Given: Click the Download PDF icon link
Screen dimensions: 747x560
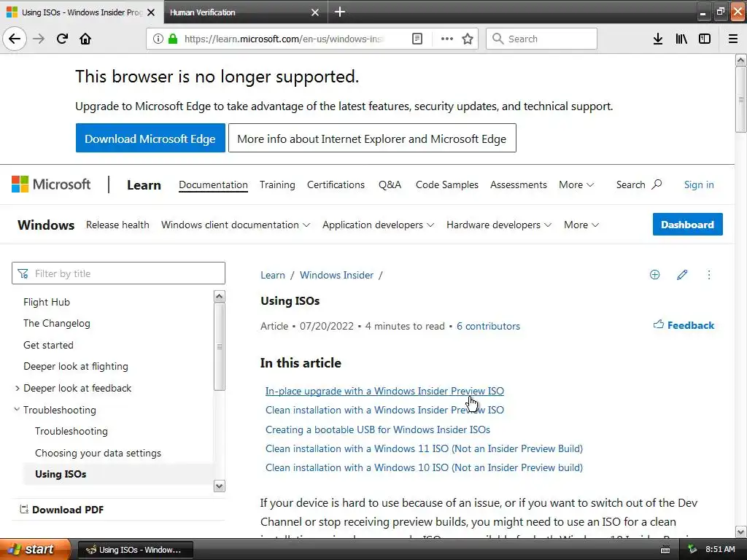Looking at the screenshot, I should point(62,510).
